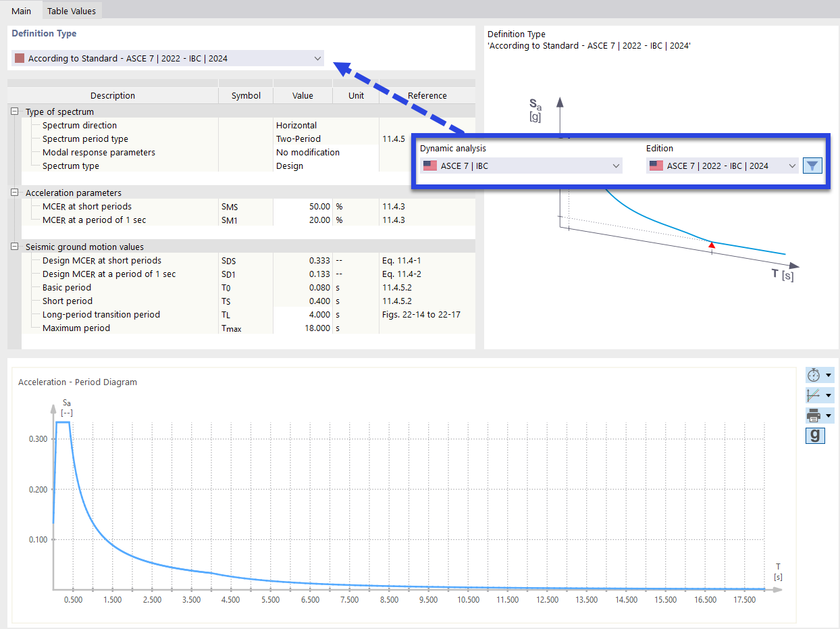Click the US flag in Dynamic analysis field

coord(430,166)
